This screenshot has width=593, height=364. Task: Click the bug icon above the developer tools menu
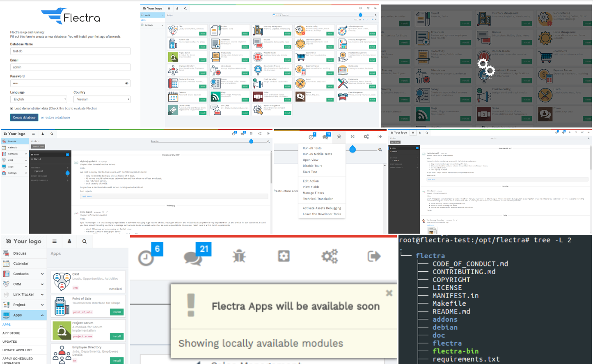pyautogui.click(x=339, y=136)
